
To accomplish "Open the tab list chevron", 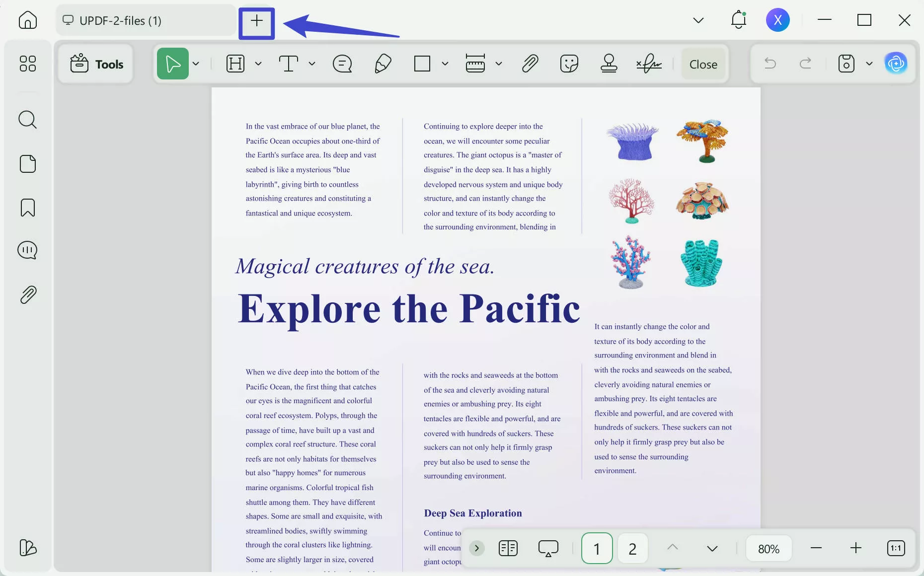I will click(698, 20).
